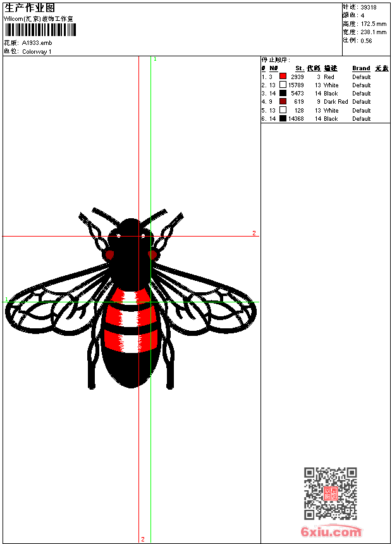Click stitch count '5473' in the table
Image resolution: width=392 pixels, height=544 pixels.
coord(297,94)
